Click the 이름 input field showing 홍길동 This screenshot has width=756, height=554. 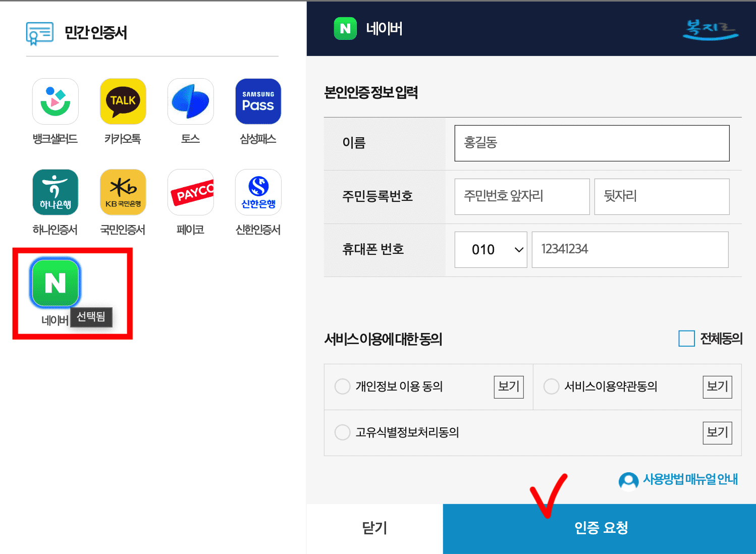(x=592, y=143)
